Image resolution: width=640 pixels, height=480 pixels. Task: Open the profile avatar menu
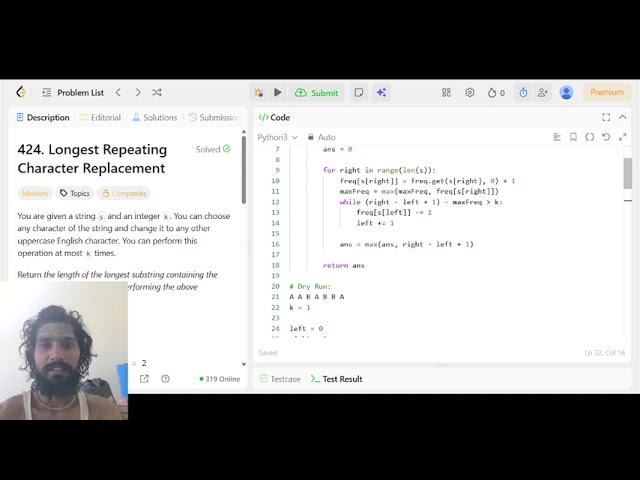[566, 93]
